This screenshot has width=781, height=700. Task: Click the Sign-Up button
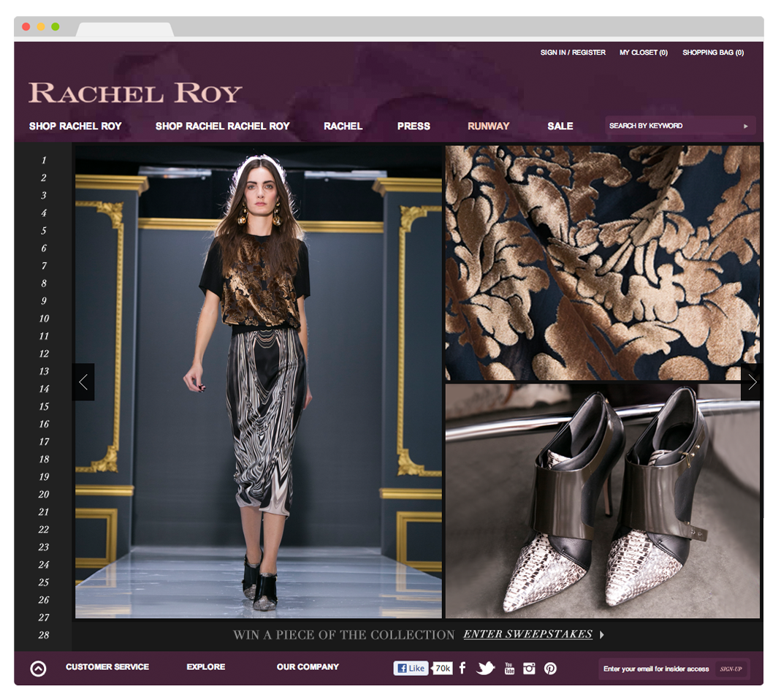pyautogui.click(x=731, y=669)
